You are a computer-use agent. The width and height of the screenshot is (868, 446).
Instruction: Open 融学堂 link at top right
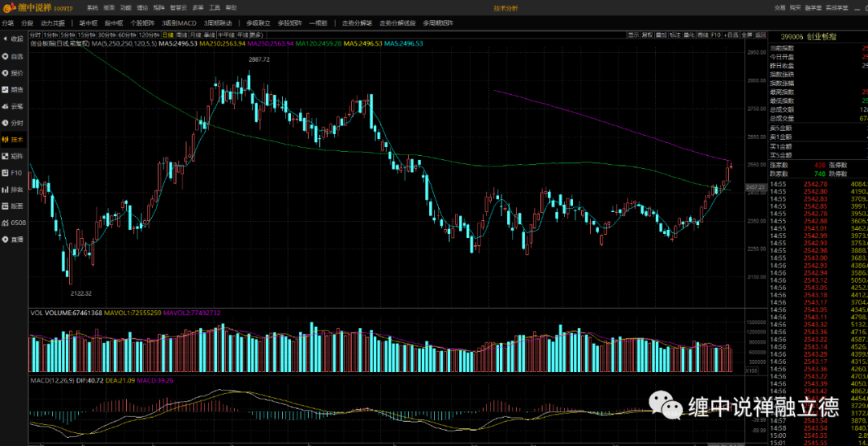click(x=813, y=8)
